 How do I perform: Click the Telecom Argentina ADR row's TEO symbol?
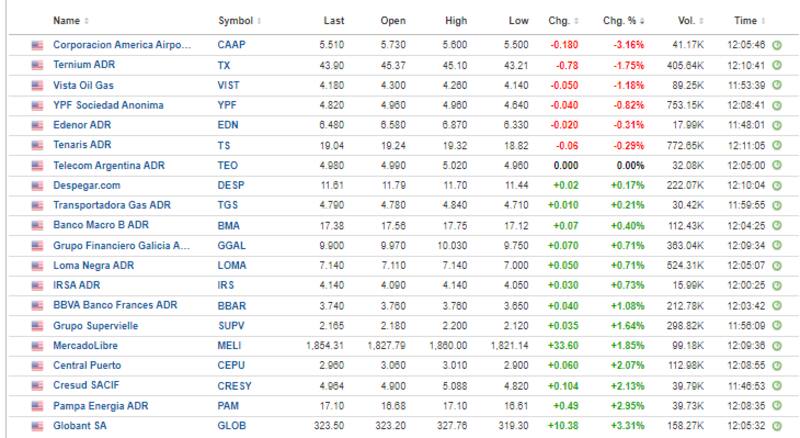click(227, 165)
